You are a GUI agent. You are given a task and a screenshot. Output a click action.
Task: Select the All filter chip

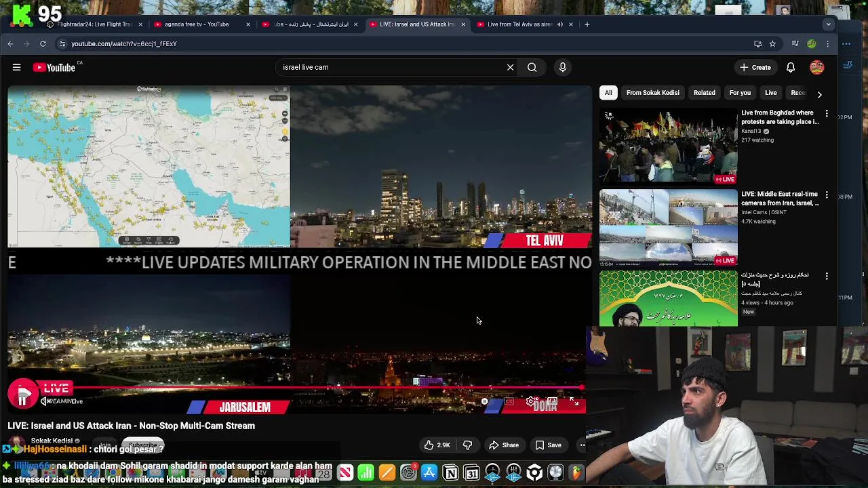[608, 93]
